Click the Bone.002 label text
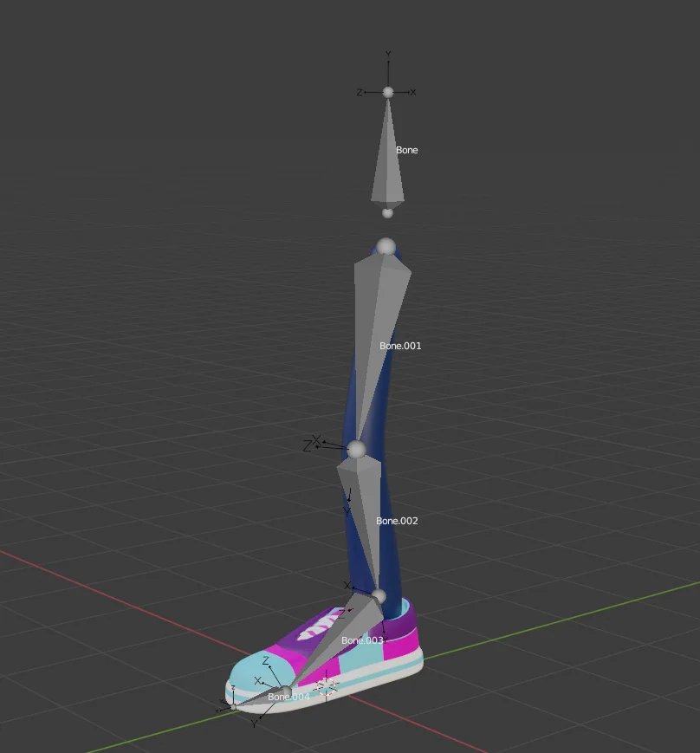The image size is (700, 753). [x=396, y=522]
